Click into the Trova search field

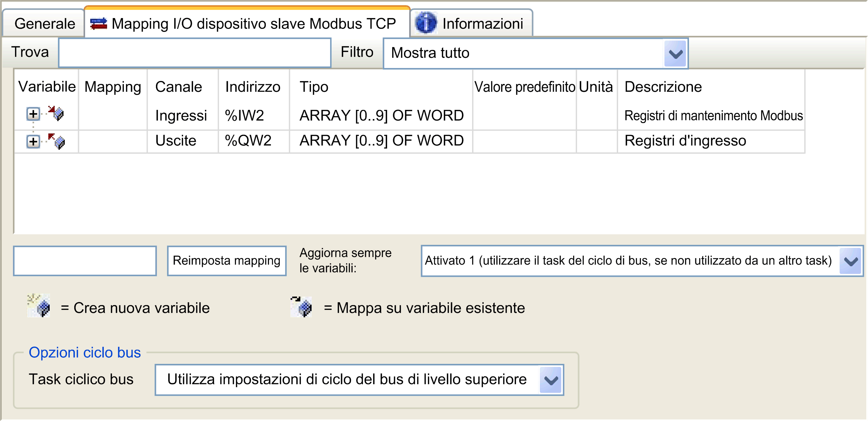pyautogui.click(x=194, y=53)
